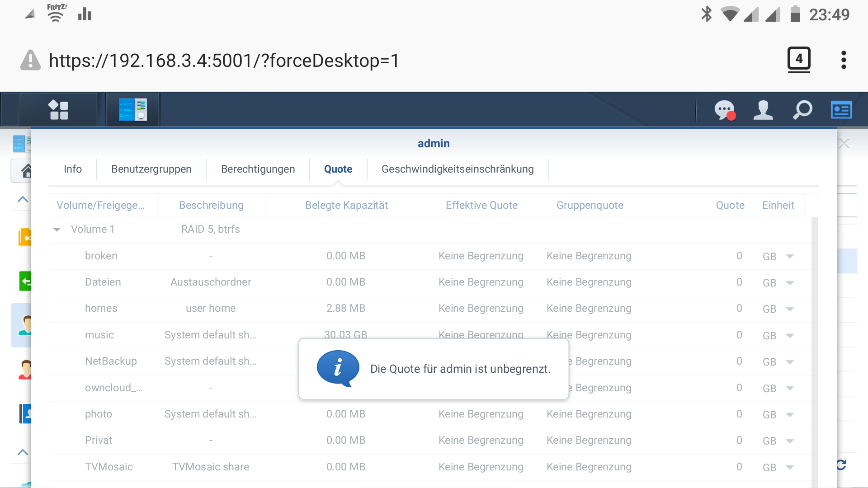Open unit dropdown for homes row
Viewport: 868px width, 488px height.
pyautogui.click(x=790, y=309)
